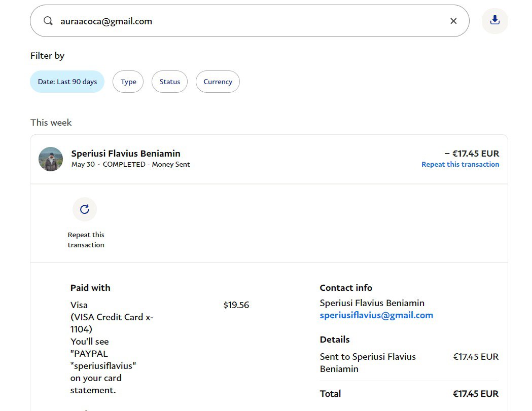Focus the search box containing auraacoca@gmail.com

[249, 21]
